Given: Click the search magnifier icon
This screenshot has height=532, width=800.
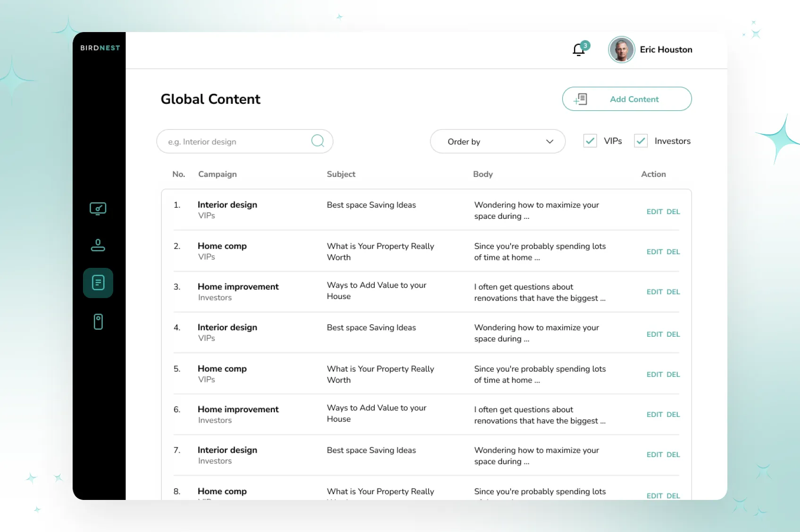Looking at the screenshot, I should click(x=317, y=141).
